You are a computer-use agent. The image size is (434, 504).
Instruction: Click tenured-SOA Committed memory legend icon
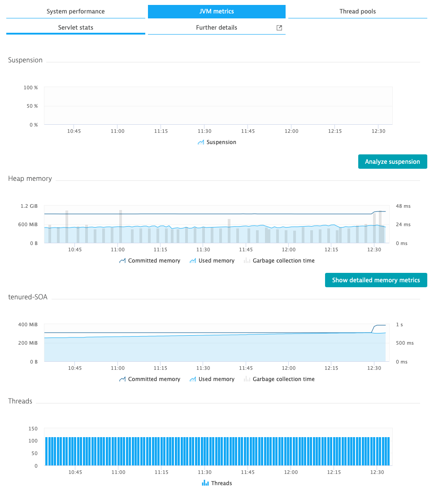[x=122, y=379]
